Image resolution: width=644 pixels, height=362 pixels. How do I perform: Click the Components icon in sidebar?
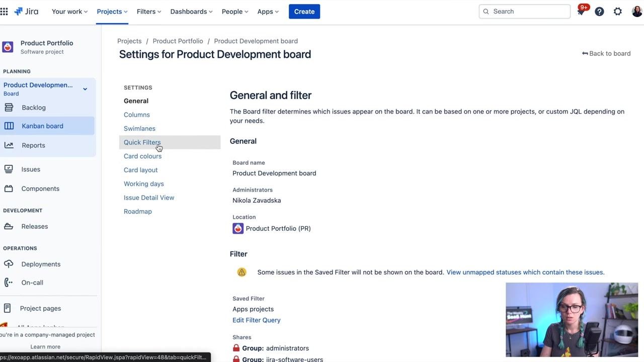pyautogui.click(x=9, y=189)
